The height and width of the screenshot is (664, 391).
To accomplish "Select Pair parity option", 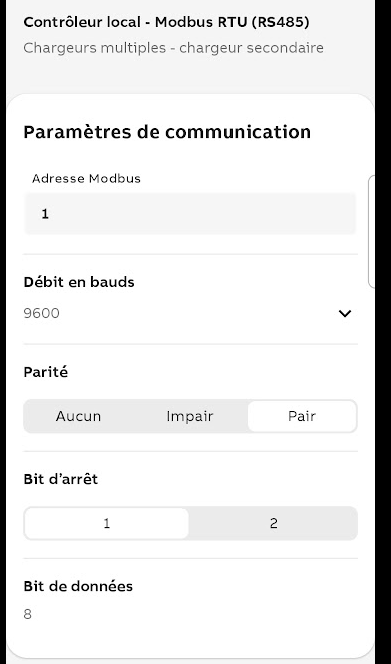I will pos(302,416).
